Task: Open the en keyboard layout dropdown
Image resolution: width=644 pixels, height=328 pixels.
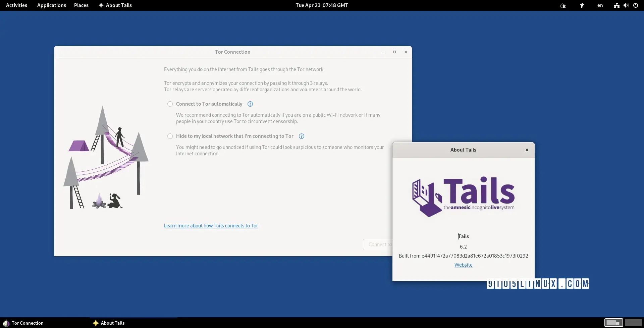Action: pos(600,5)
